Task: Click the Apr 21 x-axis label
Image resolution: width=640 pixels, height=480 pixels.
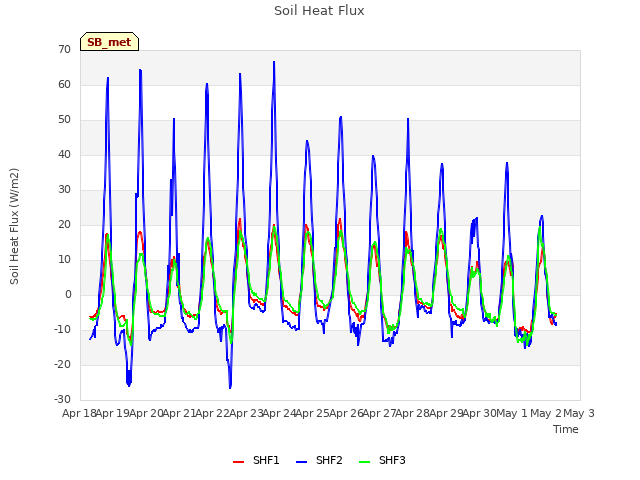Action: (x=179, y=413)
